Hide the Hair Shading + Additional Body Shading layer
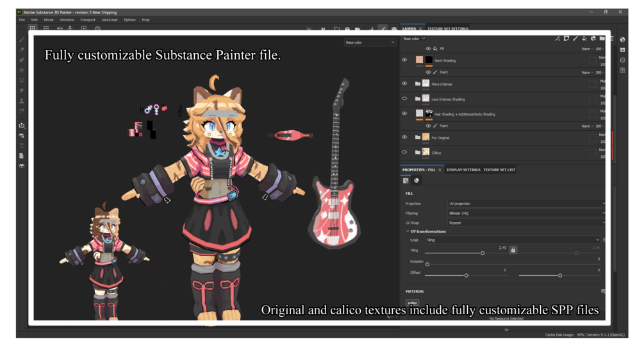644x354 pixels. pos(404,114)
